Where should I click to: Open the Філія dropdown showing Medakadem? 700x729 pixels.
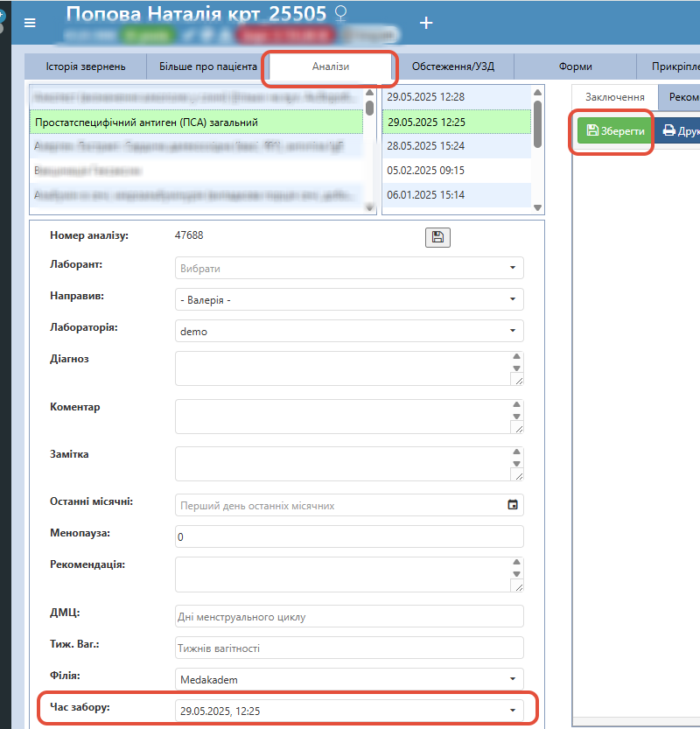pos(349,679)
